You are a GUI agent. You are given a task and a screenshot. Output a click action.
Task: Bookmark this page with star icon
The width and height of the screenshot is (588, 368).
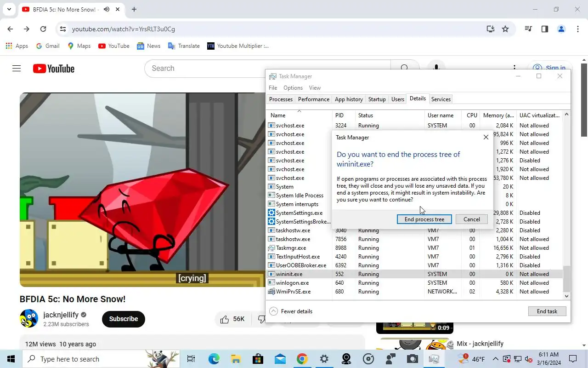505,29
